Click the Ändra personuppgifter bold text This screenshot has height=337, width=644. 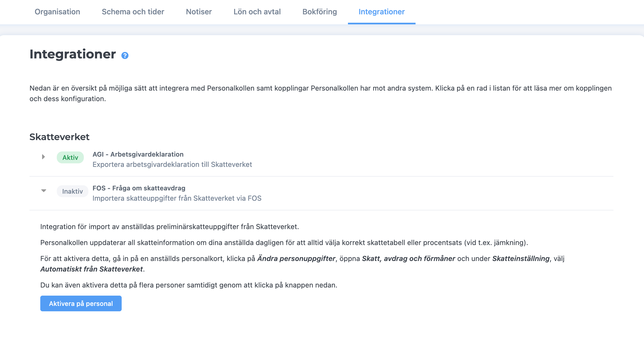(296, 259)
